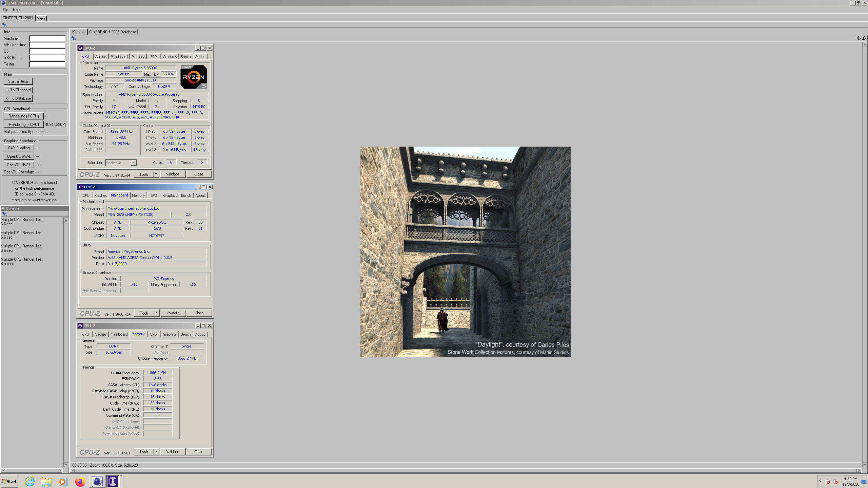Click the Daylight rendered castle image
This screenshot has height=488, width=868.
pyautogui.click(x=465, y=251)
